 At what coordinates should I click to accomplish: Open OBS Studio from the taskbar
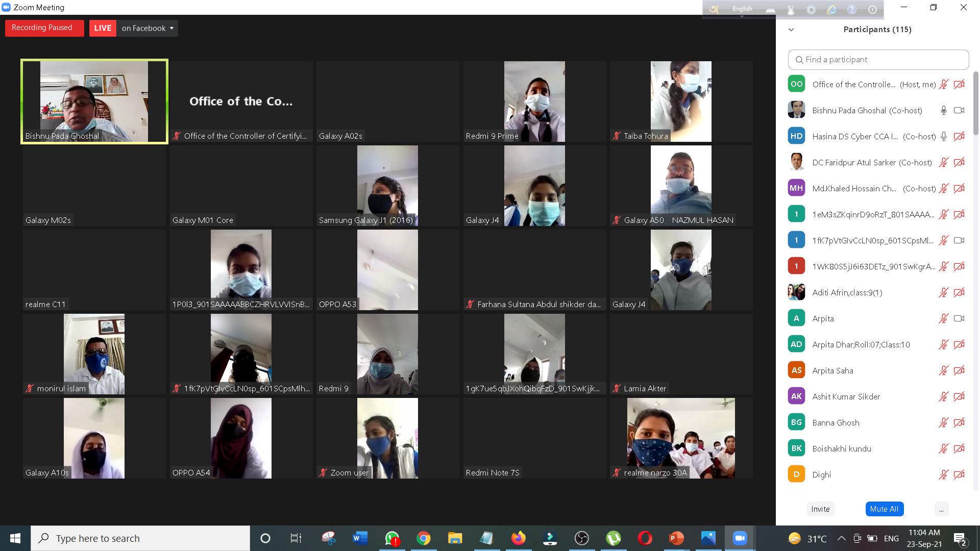click(x=582, y=538)
